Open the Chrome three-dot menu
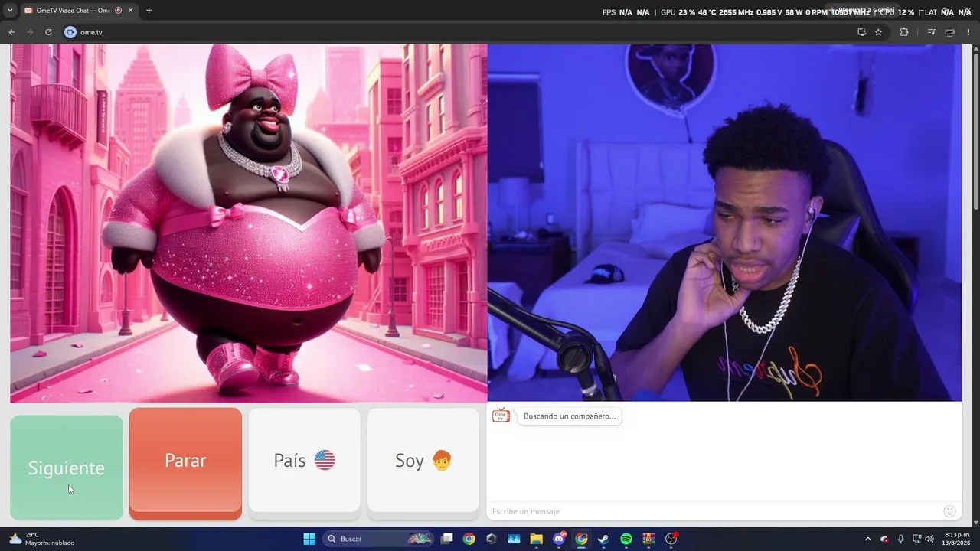 tap(969, 32)
